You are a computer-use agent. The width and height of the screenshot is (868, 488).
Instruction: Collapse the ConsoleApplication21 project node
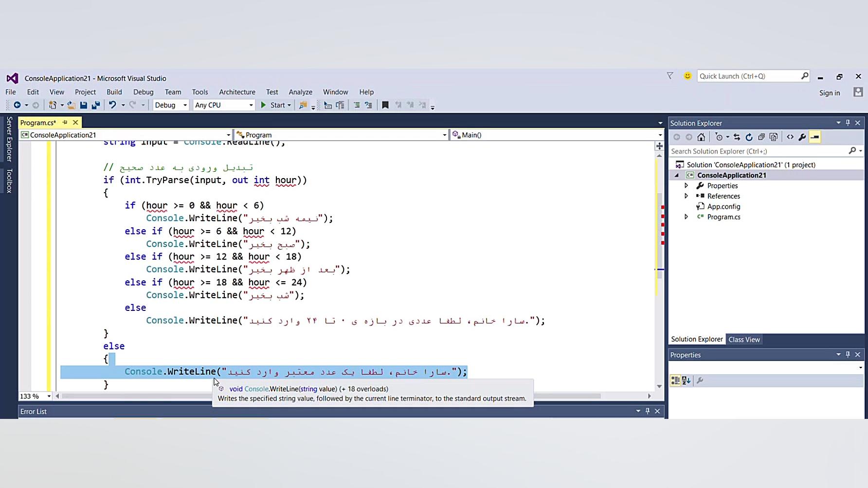(x=677, y=175)
